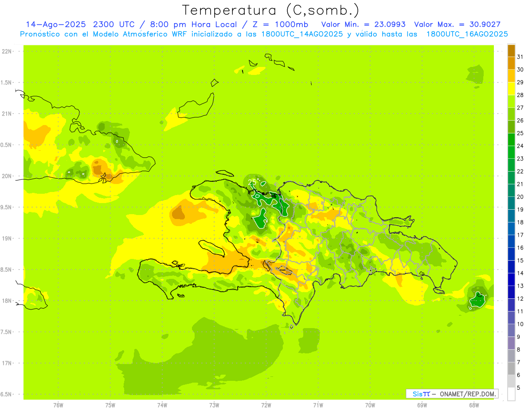This screenshot has width=532, height=411.
Task: Click the 'Temperatura (C,somb.)' map title
Action: click(271, 10)
